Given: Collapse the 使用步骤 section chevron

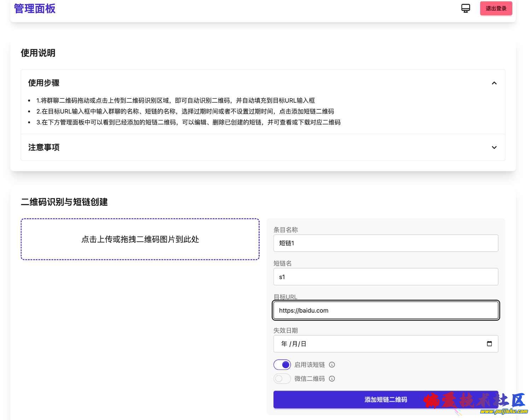Looking at the screenshot, I should click(x=494, y=83).
